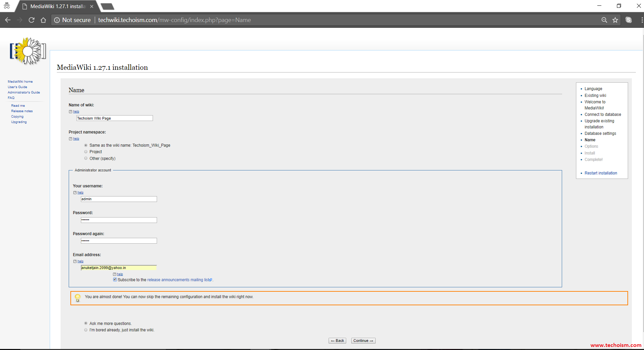The width and height of the screenshot is (644, 350).
Task: Click 'Database settings' step
Action: pos(600,133)
